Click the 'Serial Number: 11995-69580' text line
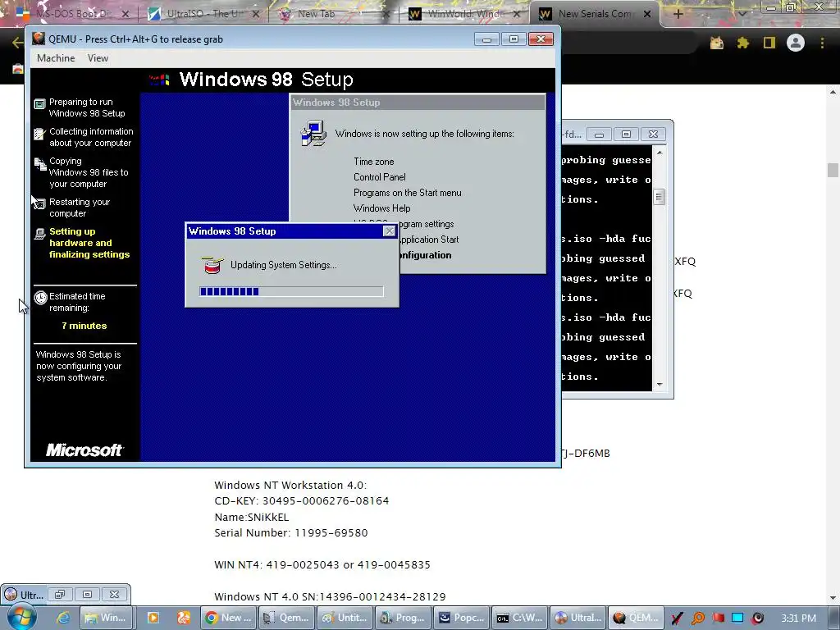The image size is (840, 630). [291, 532]
